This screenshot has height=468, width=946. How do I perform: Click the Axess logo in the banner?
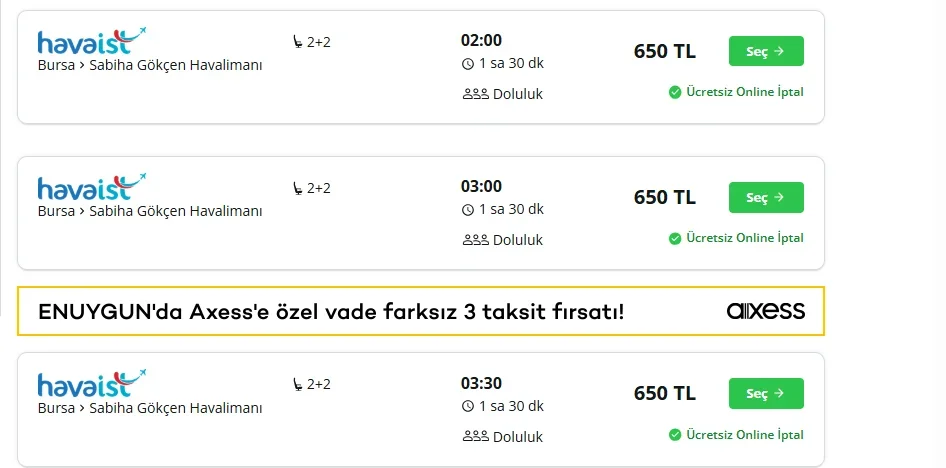[765, 311]
